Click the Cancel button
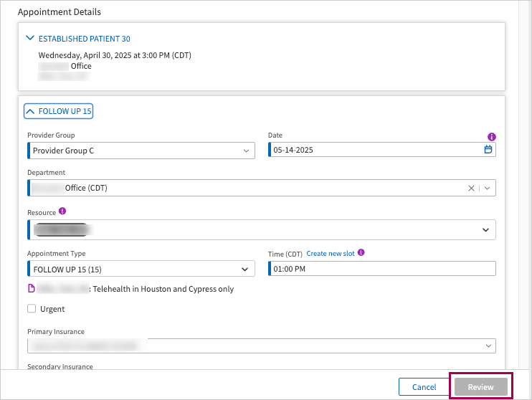The height and width of the screenshot is (400, 532). click(x=424, y=387)
